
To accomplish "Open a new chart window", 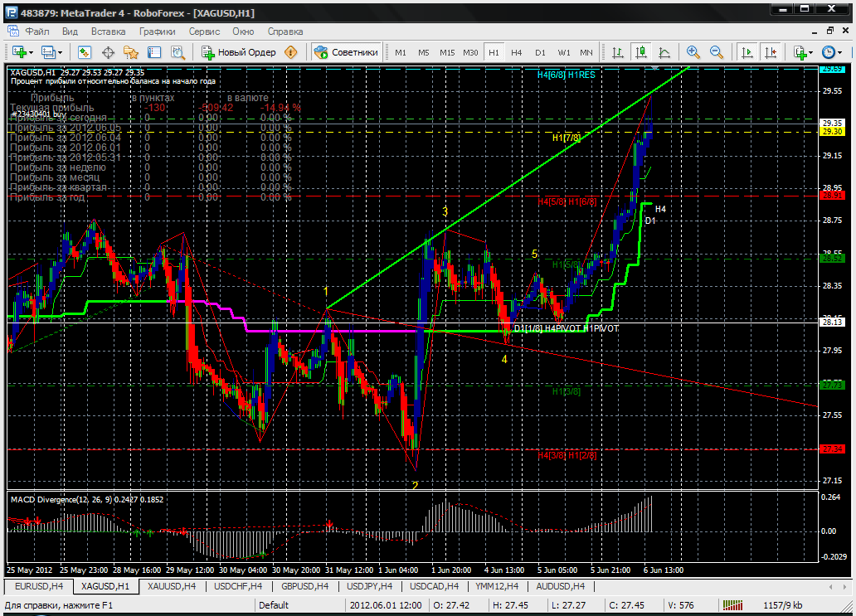I will [19, 52].
